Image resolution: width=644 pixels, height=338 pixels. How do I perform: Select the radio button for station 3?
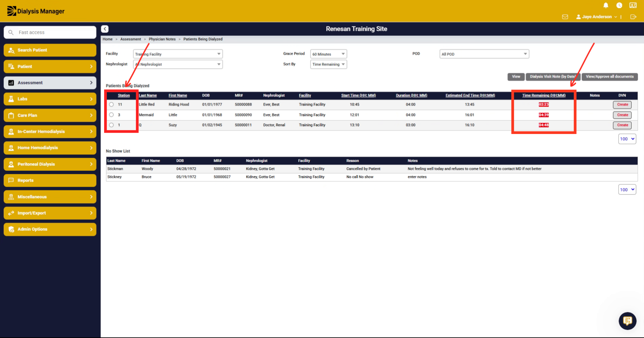tap(111, 115)
